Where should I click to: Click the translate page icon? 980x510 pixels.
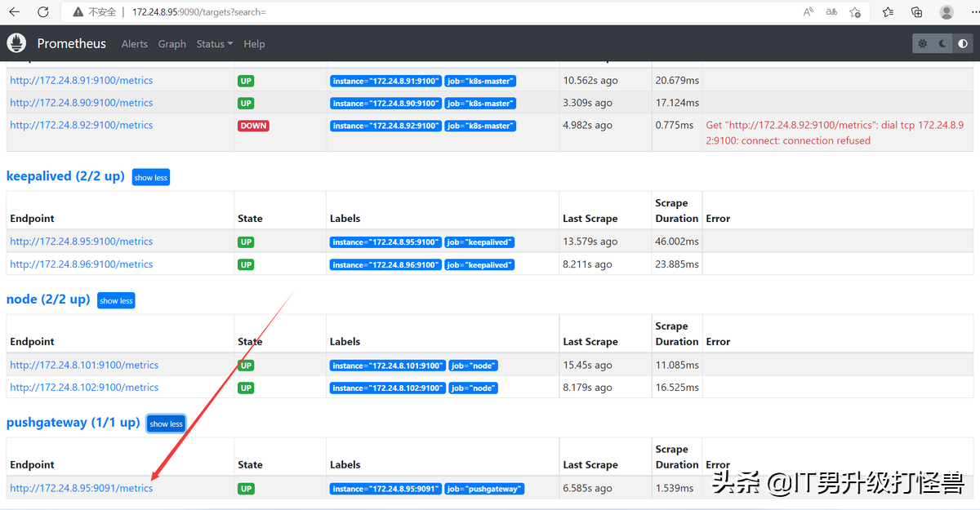(x=831, y=12)
